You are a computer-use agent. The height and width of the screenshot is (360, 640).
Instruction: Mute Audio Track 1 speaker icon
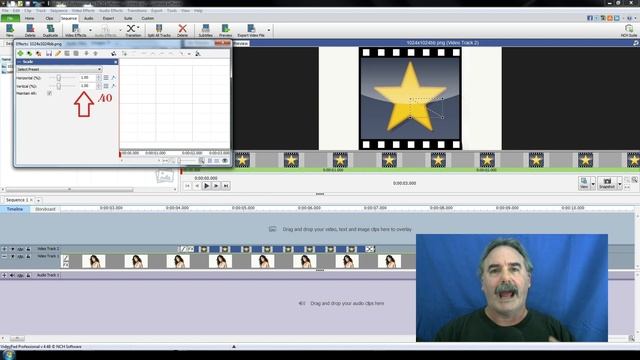pos(12,276)
